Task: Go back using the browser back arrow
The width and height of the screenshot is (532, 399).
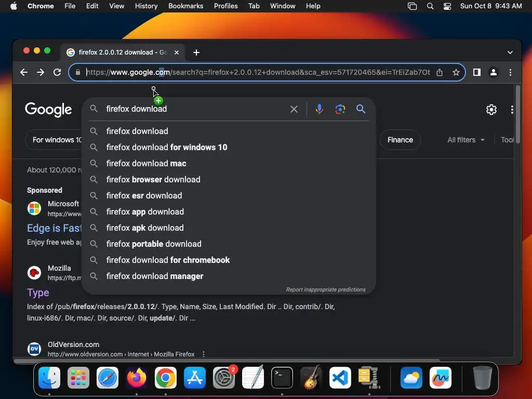Action: [24, 72]
